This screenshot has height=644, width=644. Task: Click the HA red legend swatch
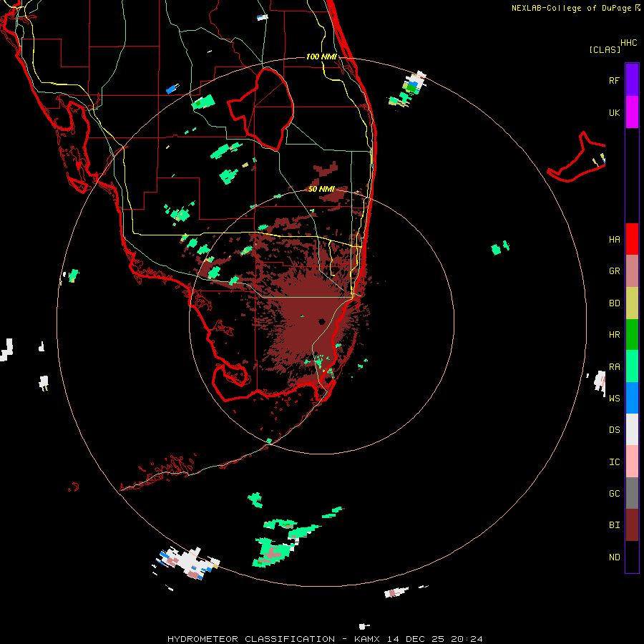(632, 239)
